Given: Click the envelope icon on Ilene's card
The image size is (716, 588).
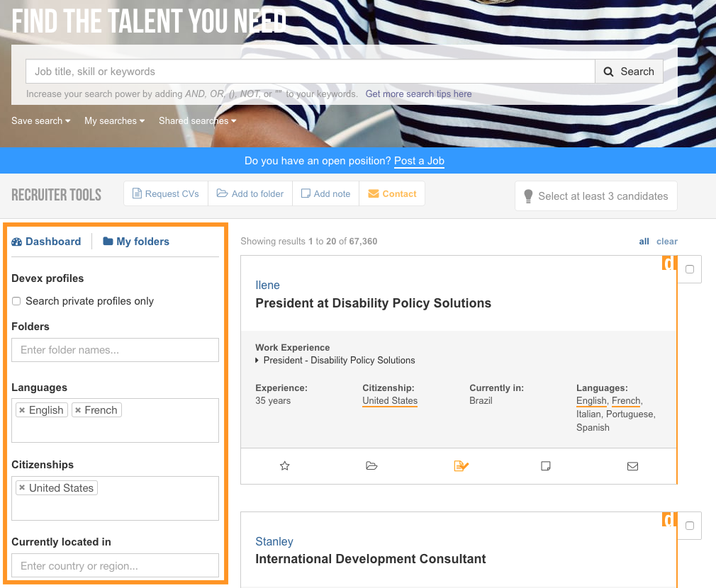Looking at the screenshot, I should click(632, 465).
